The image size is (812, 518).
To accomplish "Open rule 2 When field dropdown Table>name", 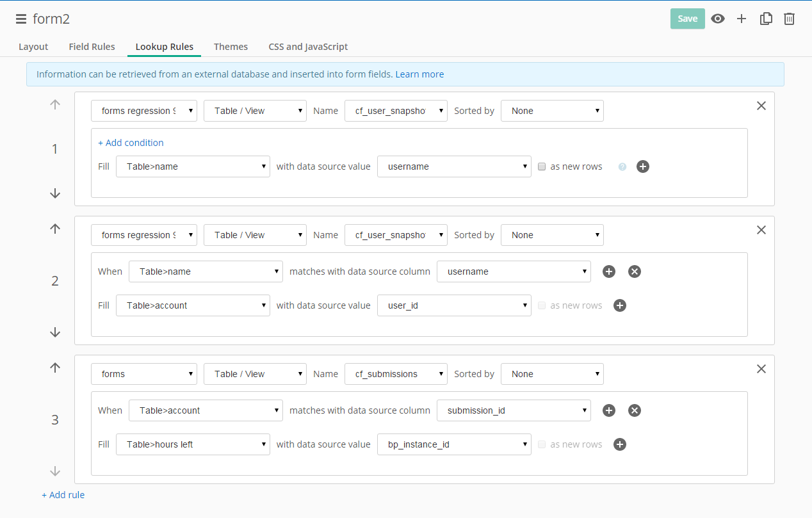I will (x=206, y=271).
